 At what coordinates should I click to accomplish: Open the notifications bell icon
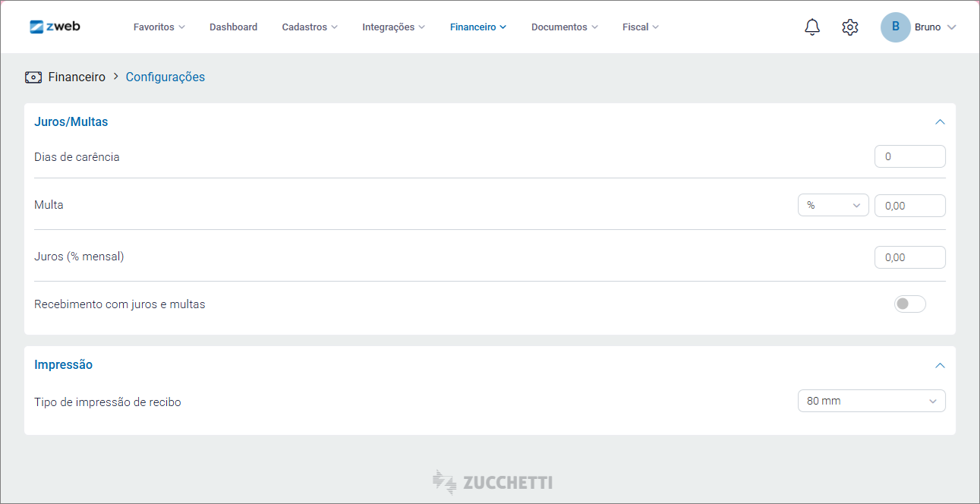(812, 27)
